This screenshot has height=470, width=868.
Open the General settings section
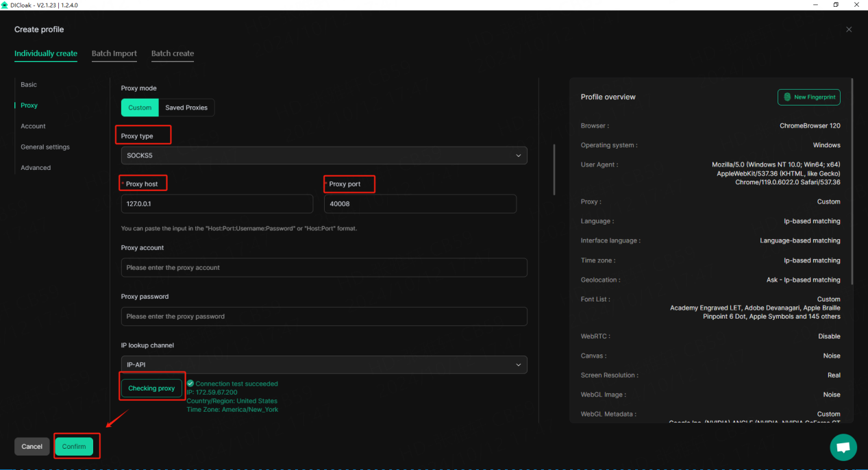(45, 147)
